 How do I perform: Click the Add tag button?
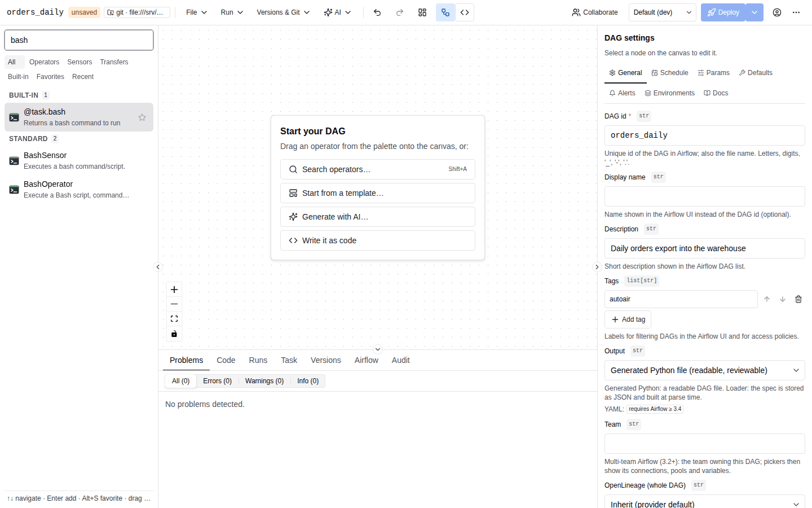pos(628,319)
